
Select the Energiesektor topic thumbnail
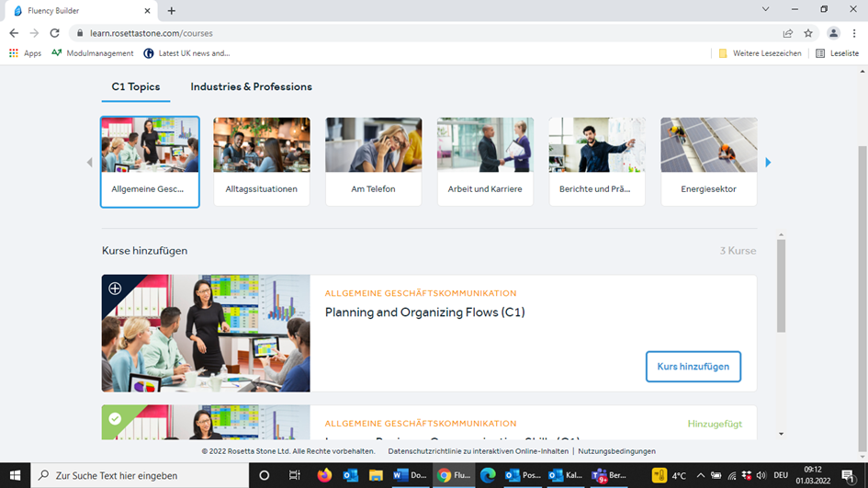709,162
